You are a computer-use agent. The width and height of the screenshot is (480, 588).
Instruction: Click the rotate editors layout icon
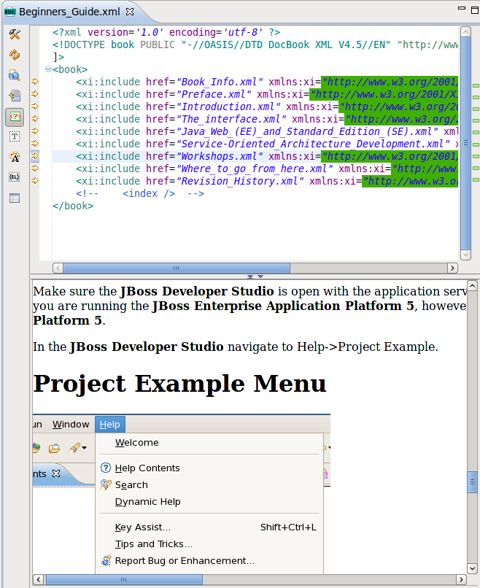[x=15, y=96]
